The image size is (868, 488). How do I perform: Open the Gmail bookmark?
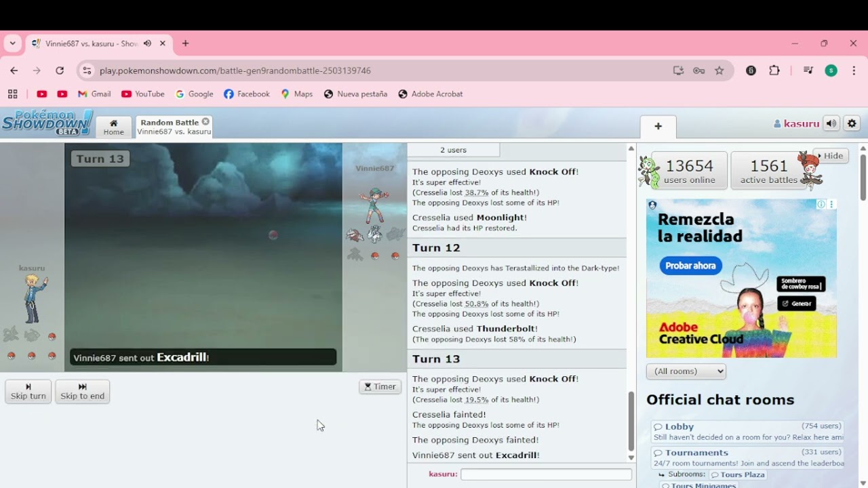click(x=94, y=94)
